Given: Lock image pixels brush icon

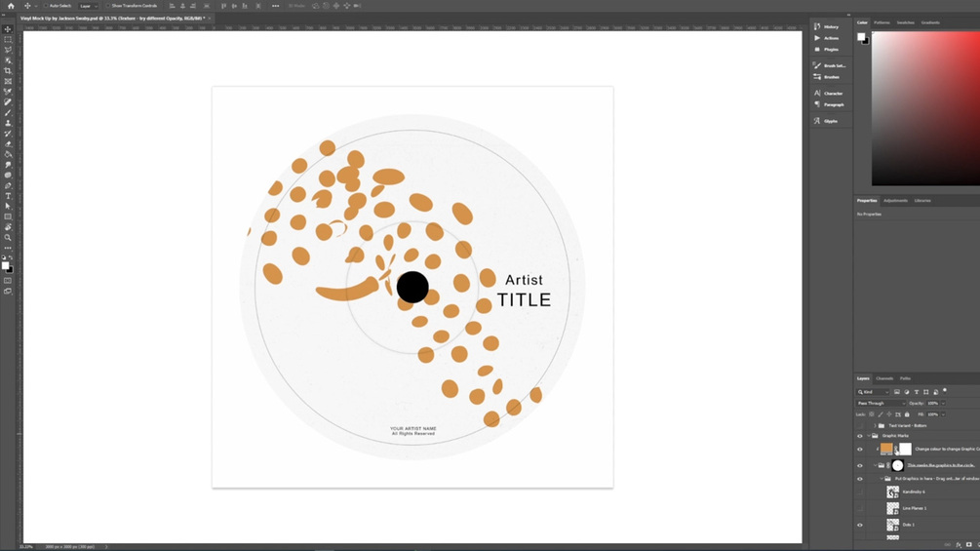Looking at the screenshot, I should tap(881, 414).
